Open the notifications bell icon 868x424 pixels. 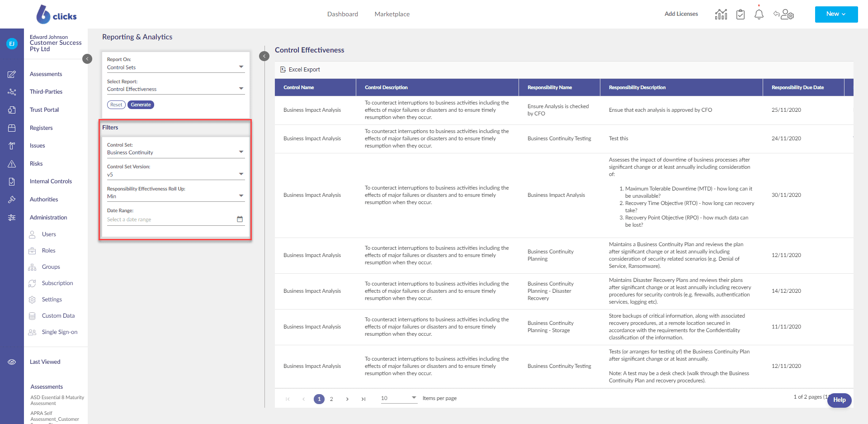coord(759,14)
